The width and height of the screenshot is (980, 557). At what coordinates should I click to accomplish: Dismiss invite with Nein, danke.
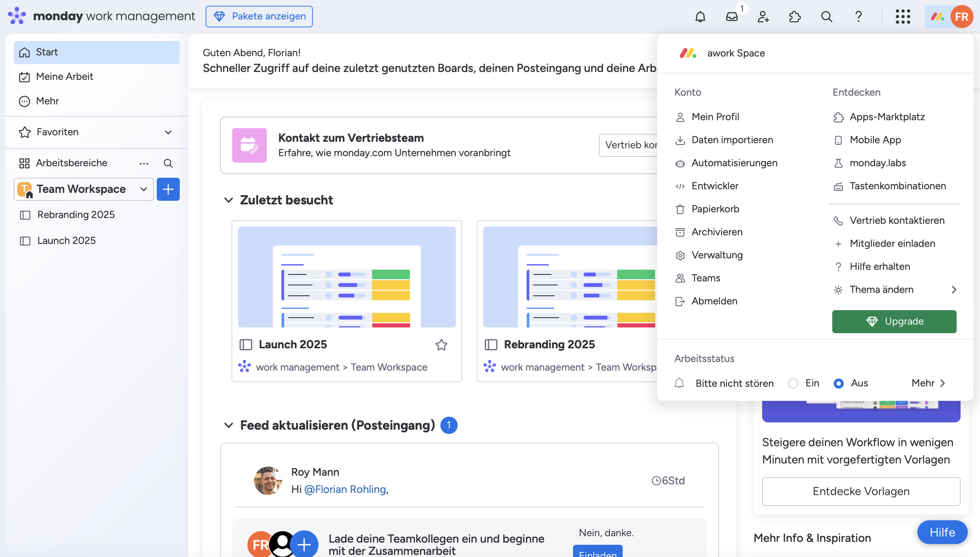coord(606,533)
